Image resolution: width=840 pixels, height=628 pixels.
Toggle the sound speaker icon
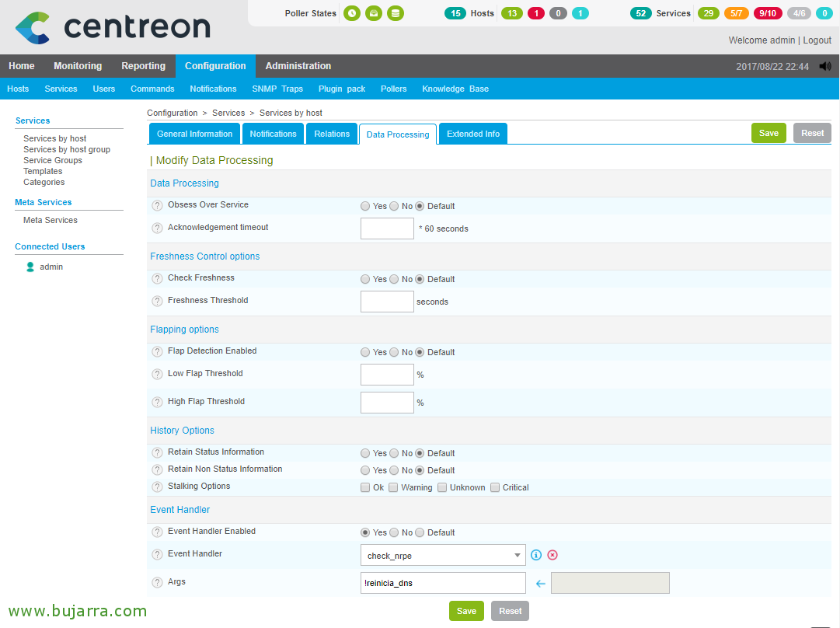point(824,67)
